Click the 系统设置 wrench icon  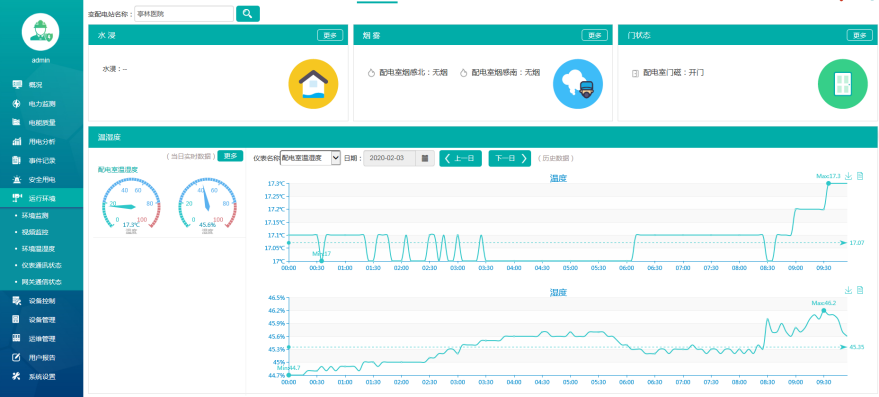pyautogui.click(x=17, y=376)
